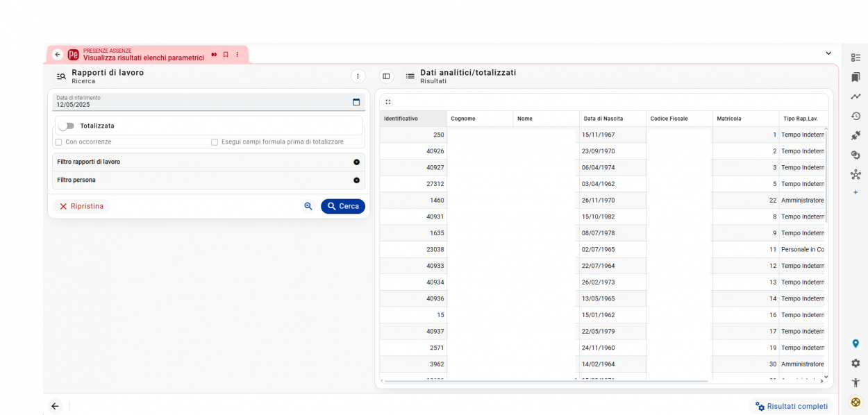The image size is (868, 415).
Task: Click the plug connector icon in right sidebar
Action: pyautogui.click(x=856, y=135)
